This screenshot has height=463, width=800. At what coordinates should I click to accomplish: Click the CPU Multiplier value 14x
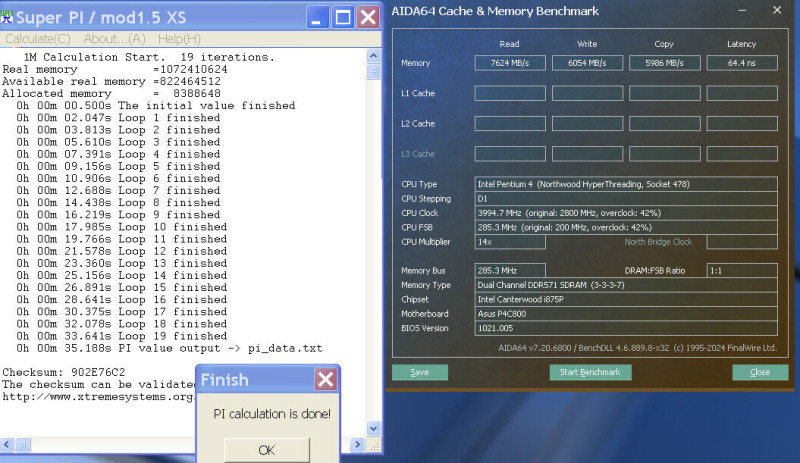510,242
